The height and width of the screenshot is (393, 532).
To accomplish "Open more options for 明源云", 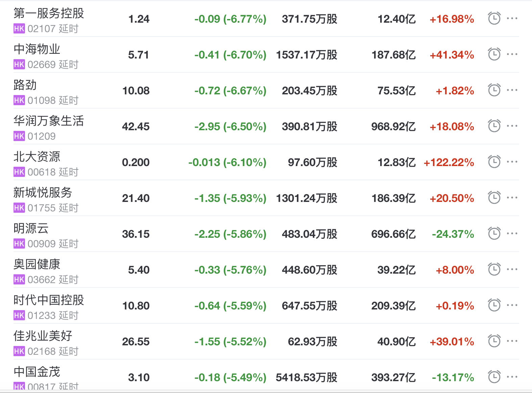I will coord(512,233).
